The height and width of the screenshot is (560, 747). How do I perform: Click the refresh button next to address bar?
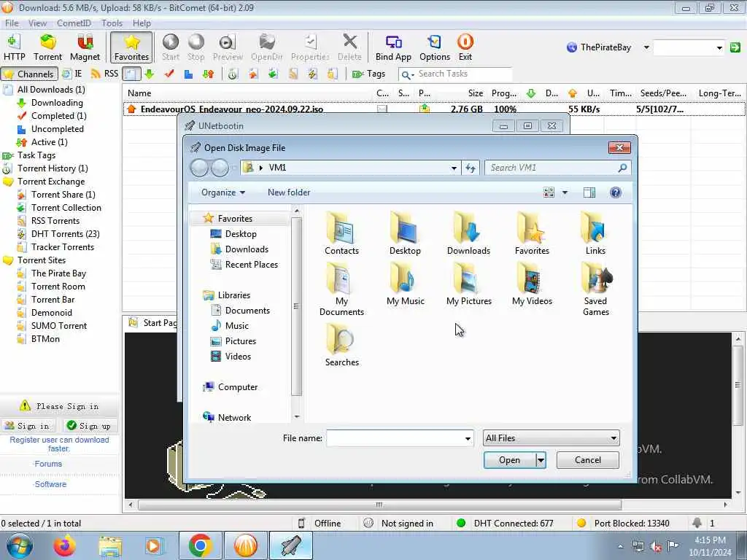click(471, 168)
